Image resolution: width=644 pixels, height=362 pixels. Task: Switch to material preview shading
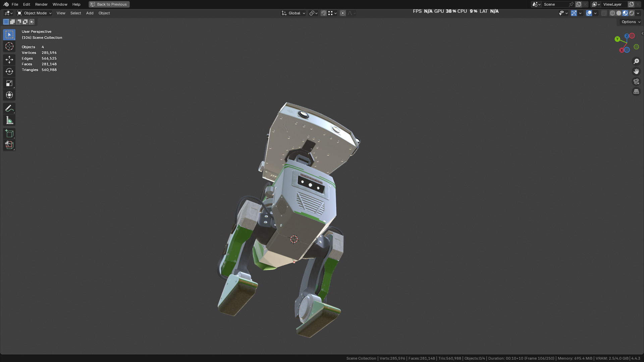[625, 13]
